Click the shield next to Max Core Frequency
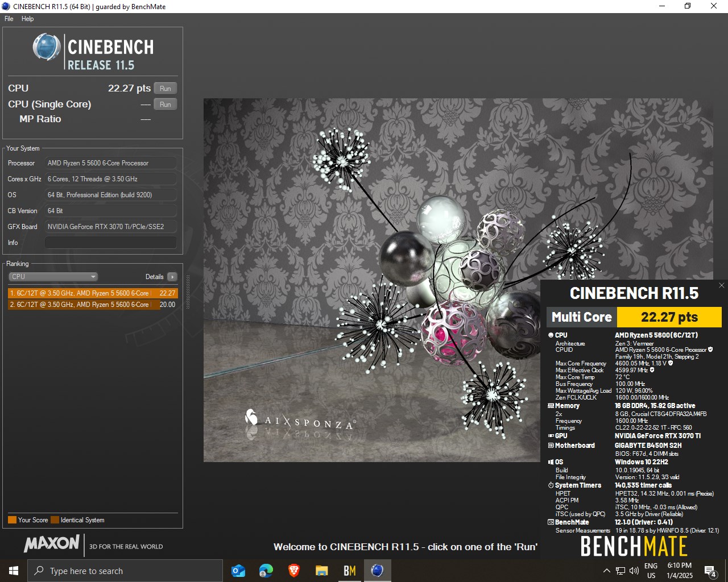The height and width of the screenshot is (582, 728). tap(671, 363)
